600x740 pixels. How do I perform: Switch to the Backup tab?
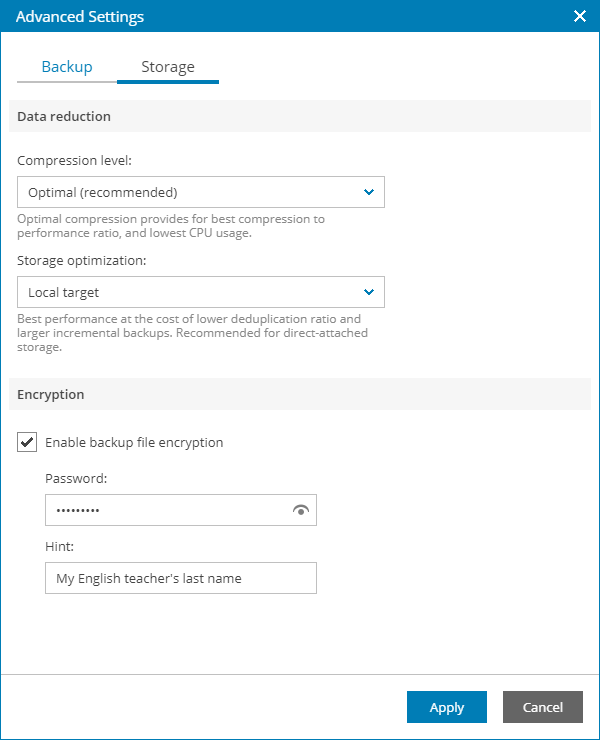point(67,67)
